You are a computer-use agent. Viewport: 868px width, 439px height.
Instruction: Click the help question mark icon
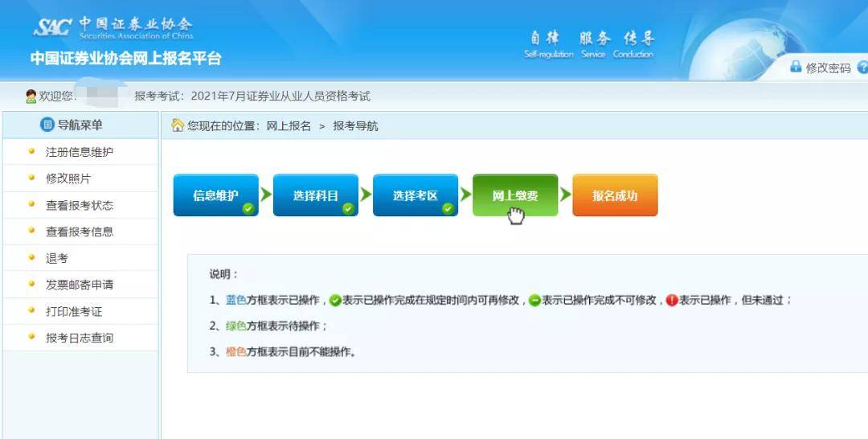(862, 68)
